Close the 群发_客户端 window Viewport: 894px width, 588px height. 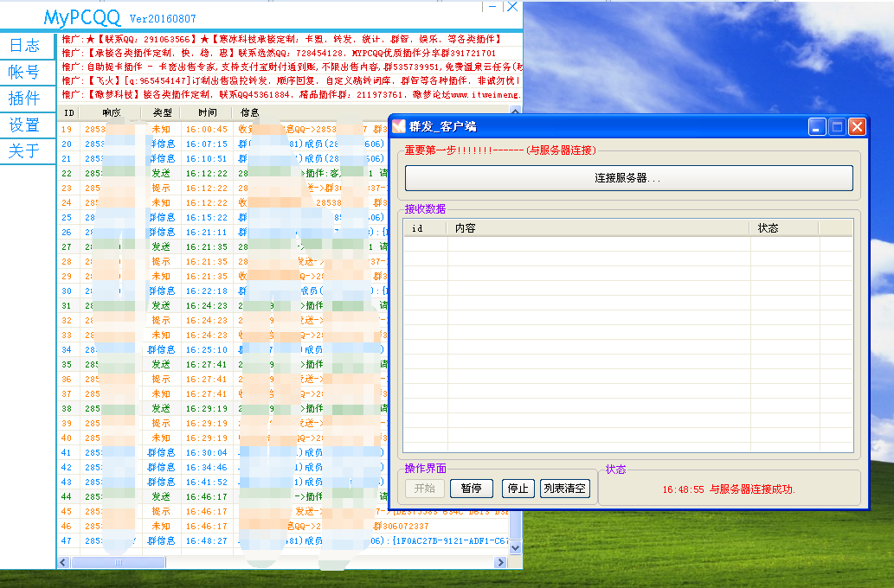click(x=857, y=127)
